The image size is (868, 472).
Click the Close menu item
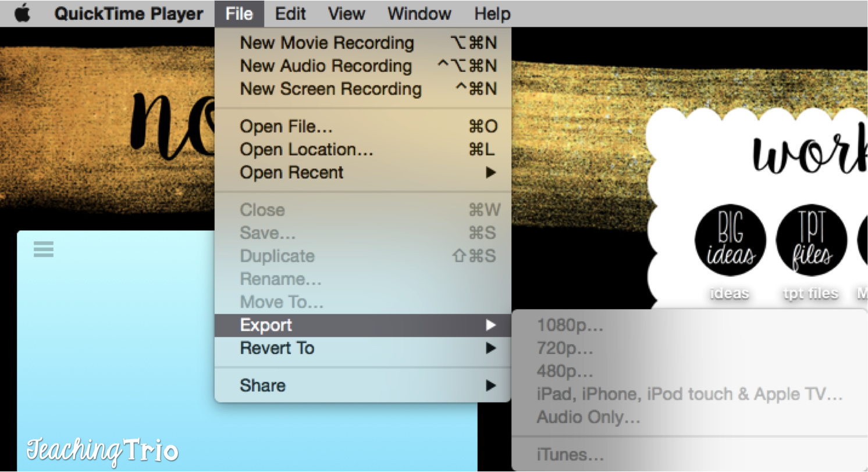tap(363, 210)
